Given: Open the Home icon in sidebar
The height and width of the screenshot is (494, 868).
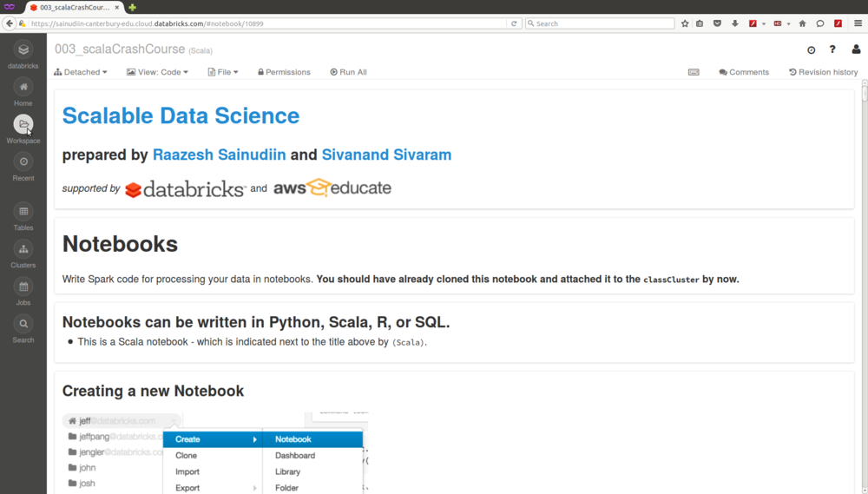Looking at the screenshot, I should 23,87.
